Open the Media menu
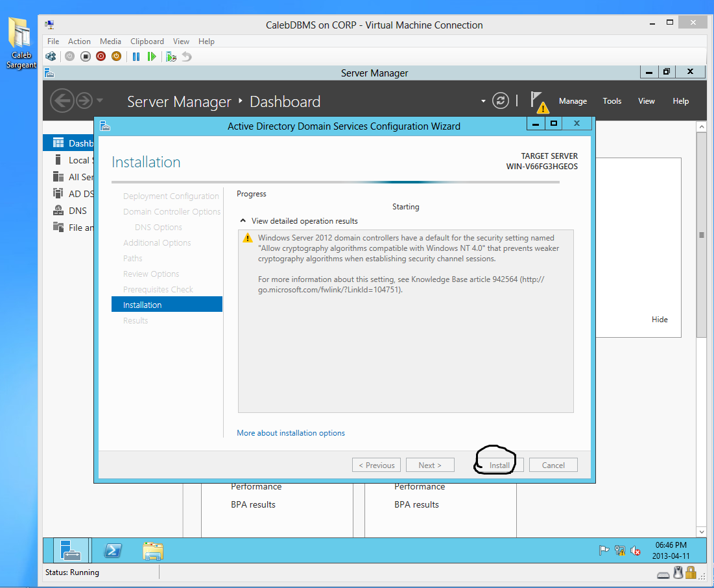Screen dimensions: 714x588 pos(110,41)
